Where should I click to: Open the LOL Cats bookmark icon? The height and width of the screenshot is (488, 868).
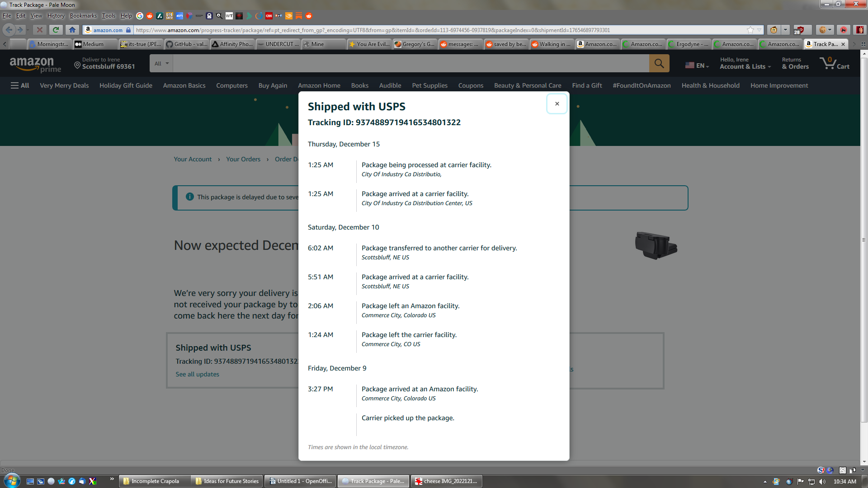[170, 16]
